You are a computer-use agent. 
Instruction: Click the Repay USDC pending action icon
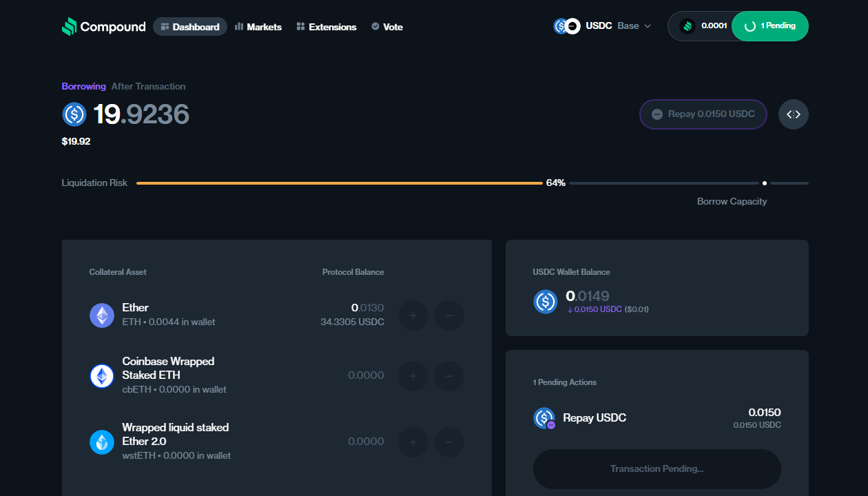pos(544,418)
